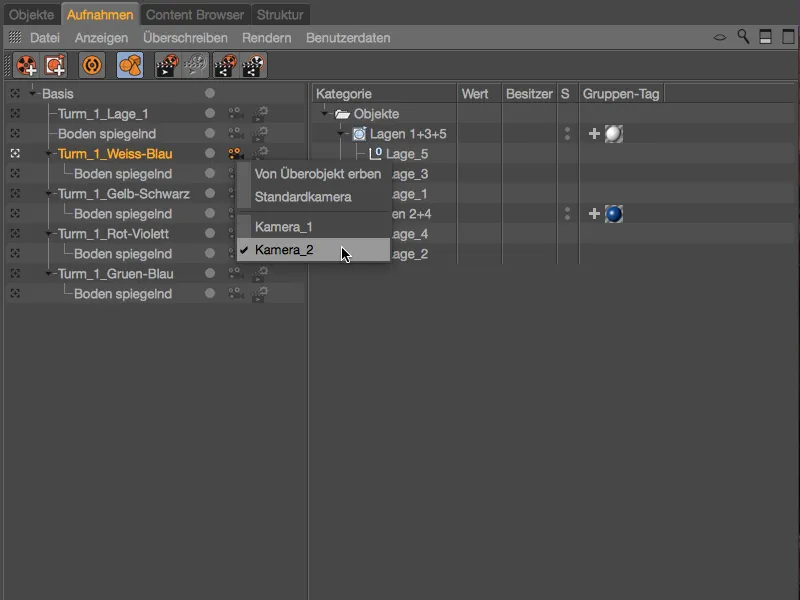800x600 pixels.
Task: Click the split panel layout icon
Action: [765, 37]
